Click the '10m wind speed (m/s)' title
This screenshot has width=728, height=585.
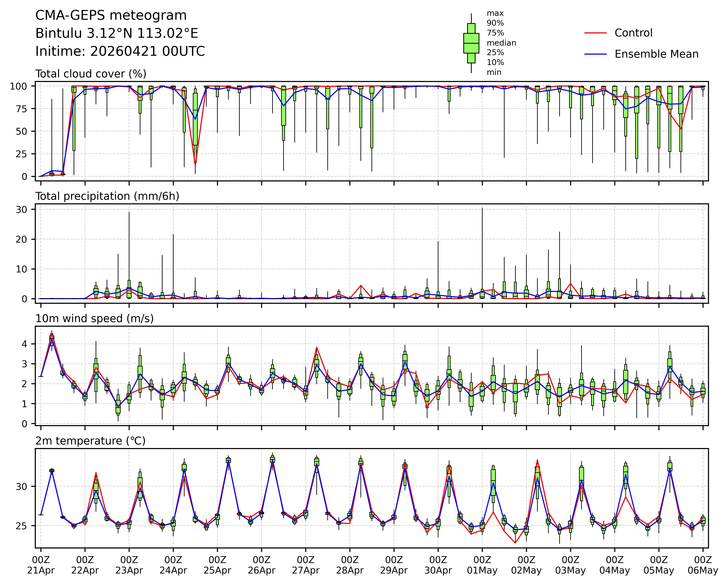[x=95, y=318]
